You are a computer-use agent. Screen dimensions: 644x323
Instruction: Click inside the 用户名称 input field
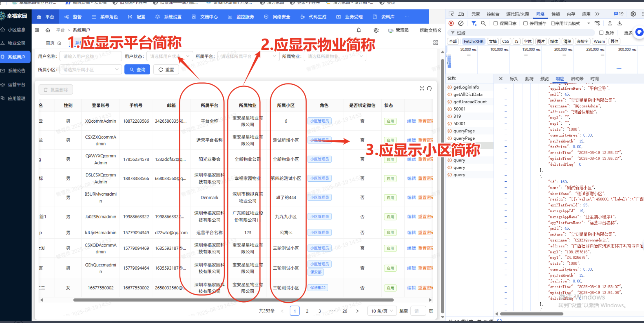tap(90, 56)
